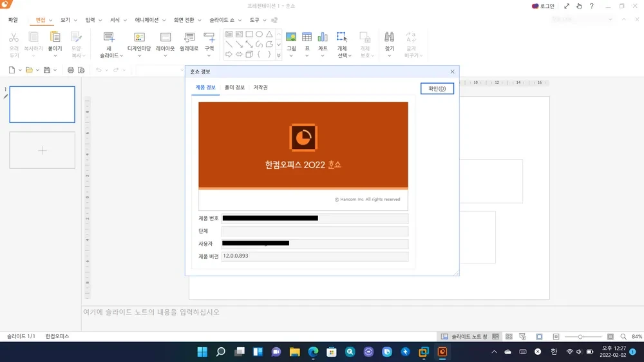Click the 레이아웃 layout icon
Image resolution: width=644 pixels, height=362 pixels.
[166, 37]
